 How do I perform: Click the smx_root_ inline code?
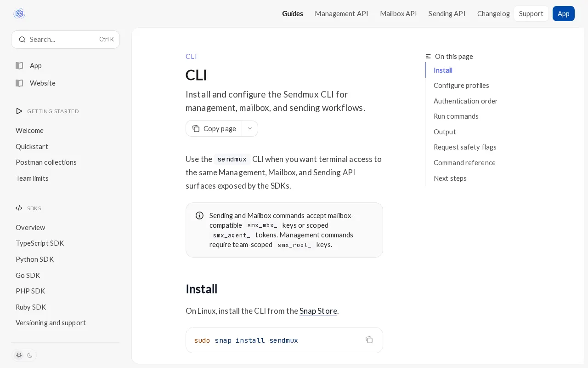tap(294, 245)
